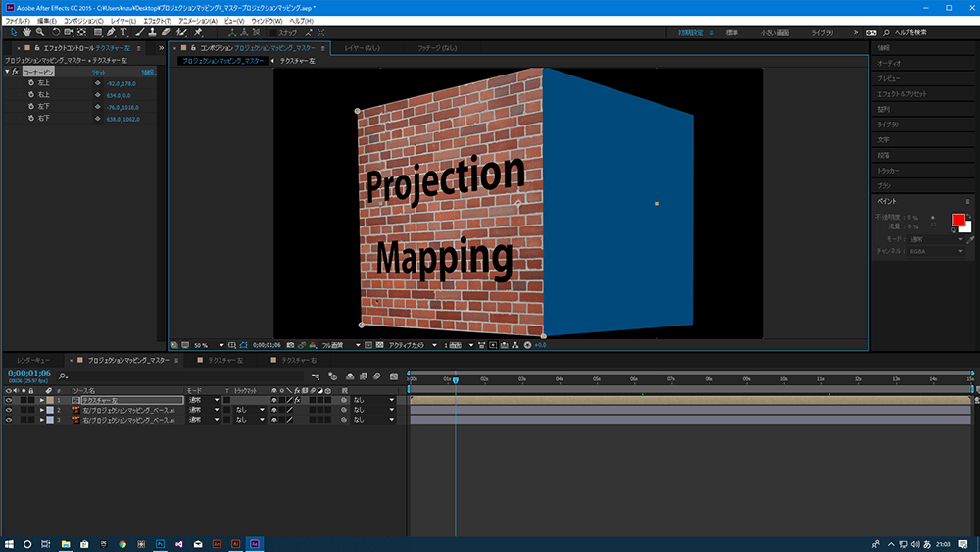Select the Brush tool

pos(139,32)
